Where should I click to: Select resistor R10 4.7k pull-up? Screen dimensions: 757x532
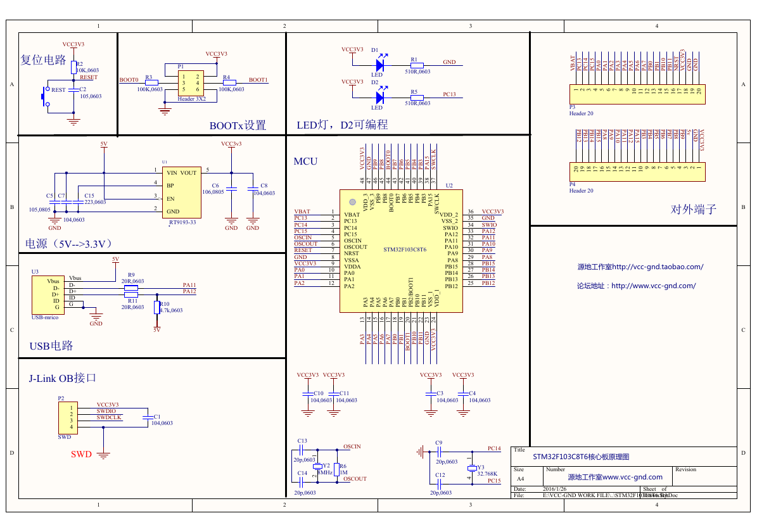(x=157, y=308)
